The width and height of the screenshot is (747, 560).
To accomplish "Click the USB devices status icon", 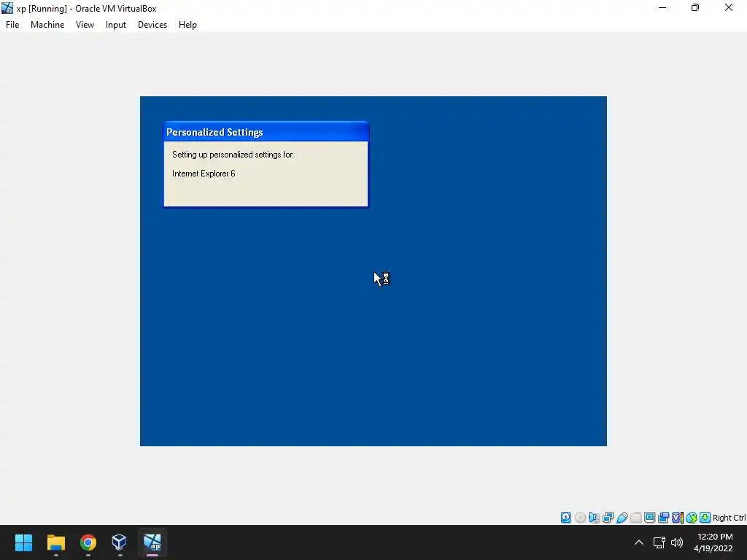I will (x=622, y=518).
